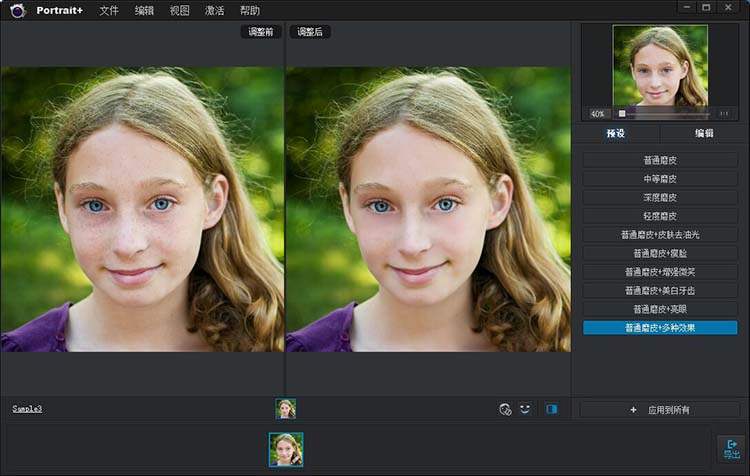
Task: Click the face detection icon with checkmark
Action: (x=505, y=409)
